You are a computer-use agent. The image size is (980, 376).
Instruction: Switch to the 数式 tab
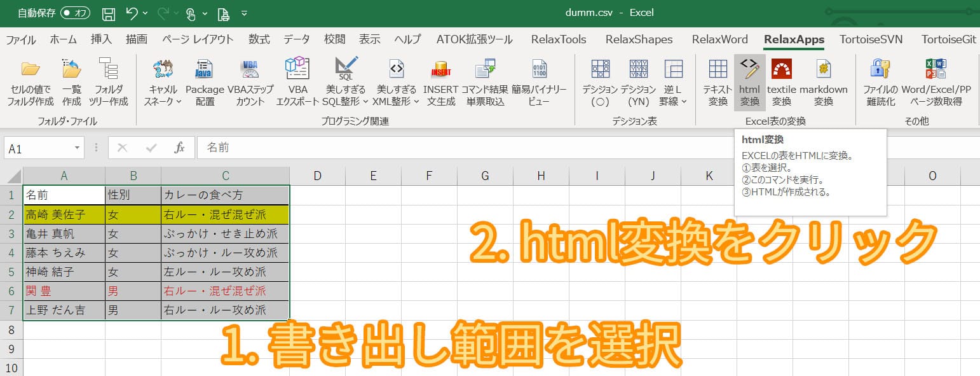click(259, 39)
